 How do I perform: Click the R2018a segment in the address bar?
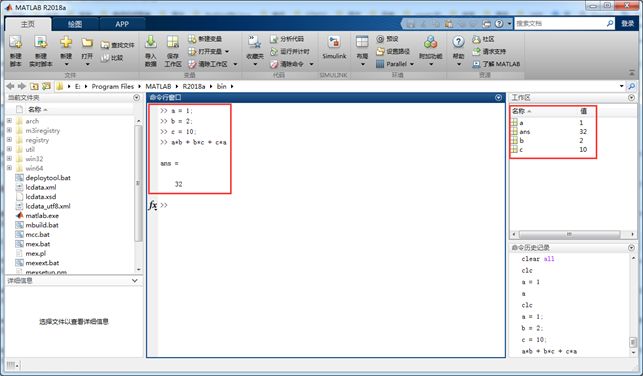[194, 86]
